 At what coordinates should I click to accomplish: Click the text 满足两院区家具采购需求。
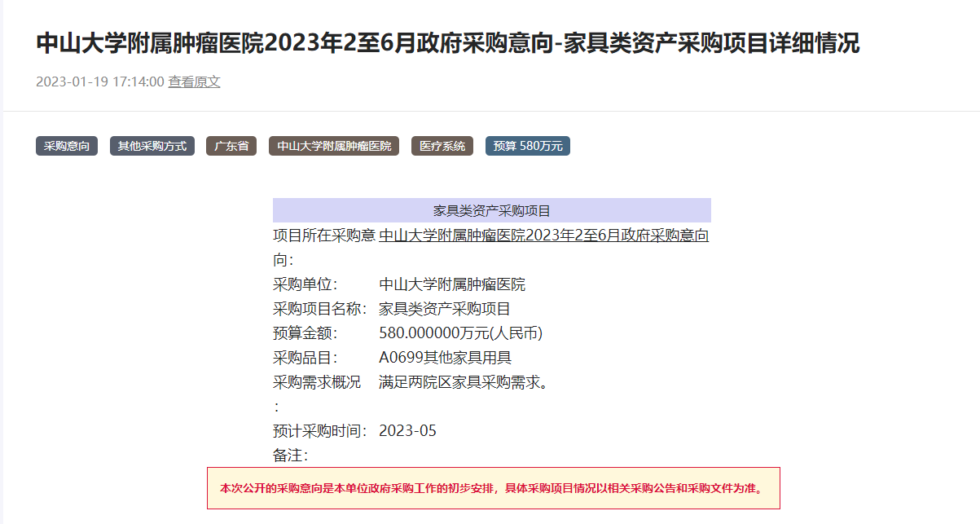pos(464,382)
